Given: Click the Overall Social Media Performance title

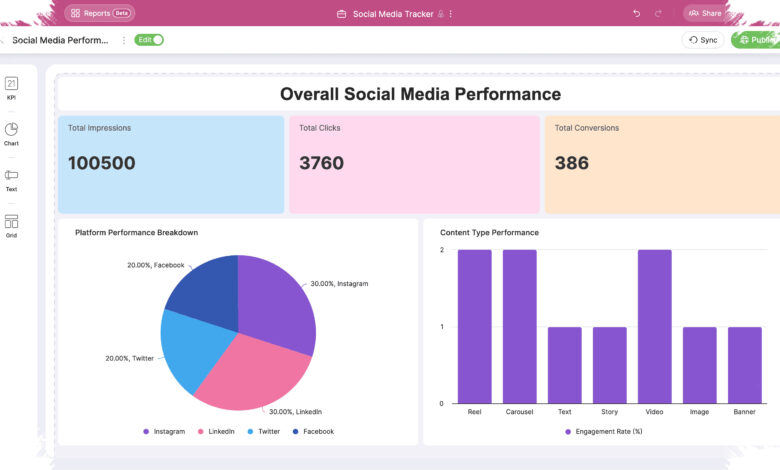Looking at the screenshot, I should (420, 94).
